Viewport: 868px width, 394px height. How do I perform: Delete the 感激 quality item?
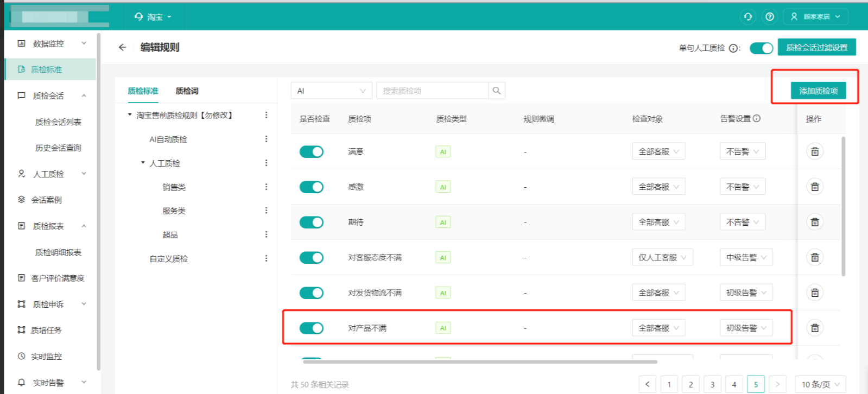(x=815, y=187)
